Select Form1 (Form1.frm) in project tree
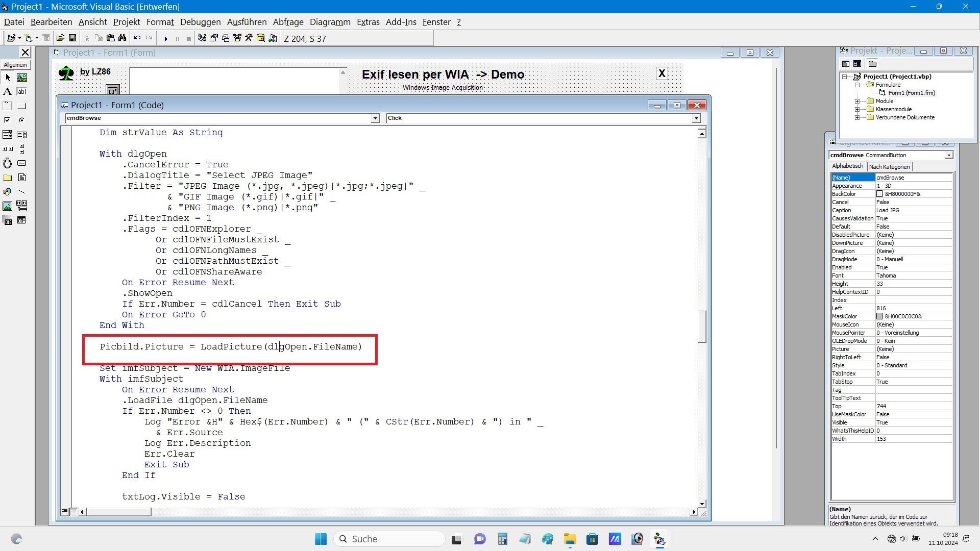Screen dimensions: 980x551 point(911,93)
